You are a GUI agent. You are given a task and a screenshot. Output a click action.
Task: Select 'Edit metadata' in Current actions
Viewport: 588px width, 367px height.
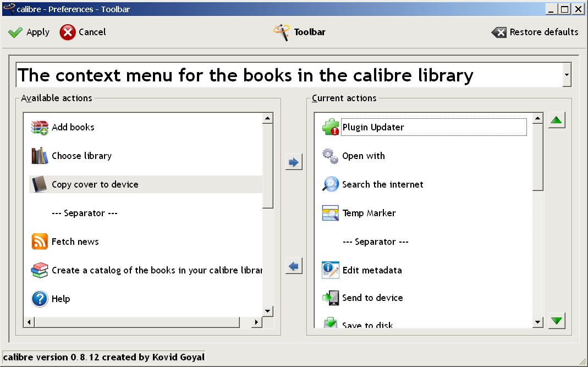(x=424, y=270)
